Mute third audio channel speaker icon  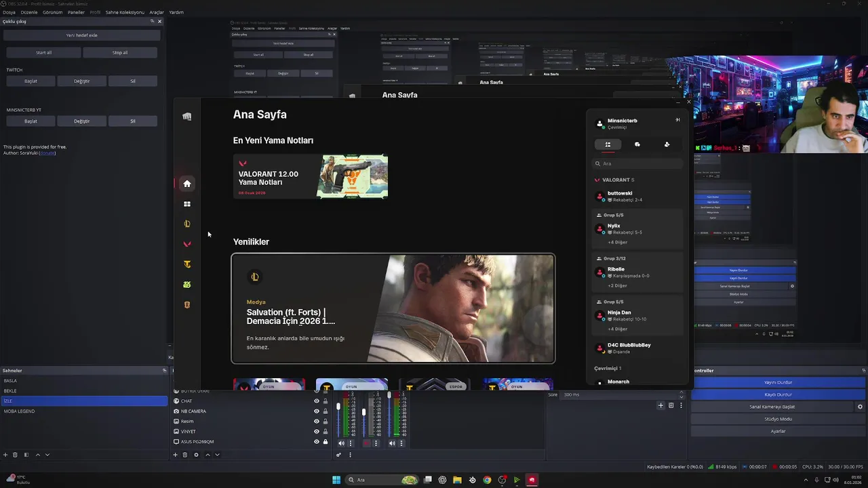pyautogui.click(x=392, y=443)
